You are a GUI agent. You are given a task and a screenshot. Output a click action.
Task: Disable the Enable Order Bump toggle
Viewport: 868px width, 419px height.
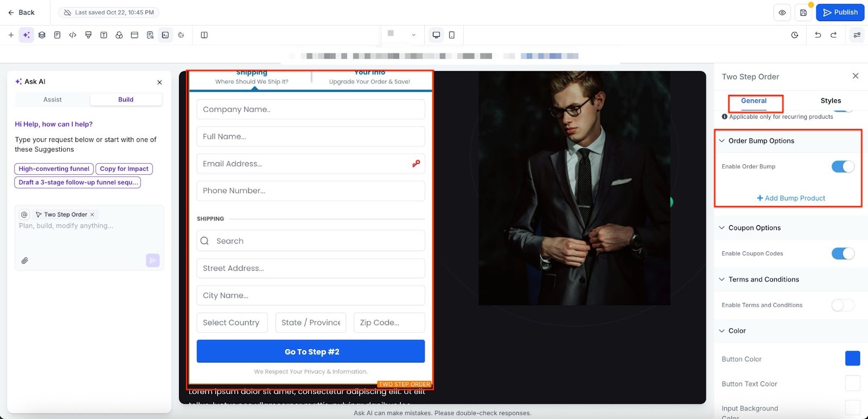843,167
